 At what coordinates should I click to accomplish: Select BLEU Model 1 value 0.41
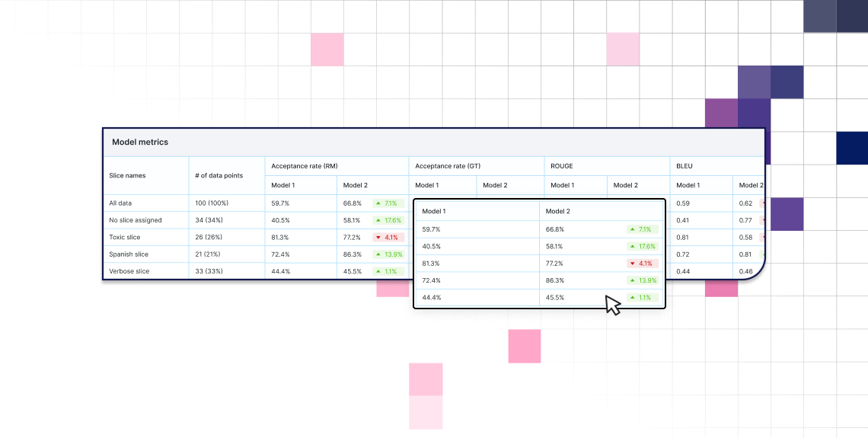(682, 220)
